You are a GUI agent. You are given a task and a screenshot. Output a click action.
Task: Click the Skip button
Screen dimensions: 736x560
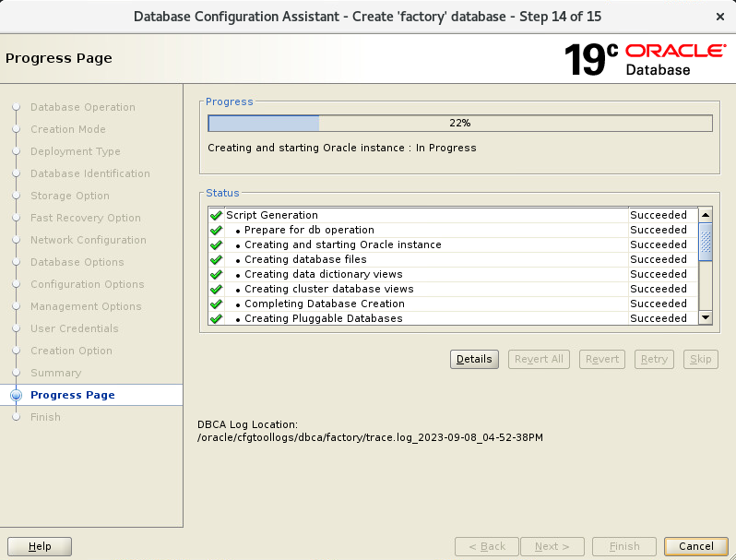[x=701, y=359]
